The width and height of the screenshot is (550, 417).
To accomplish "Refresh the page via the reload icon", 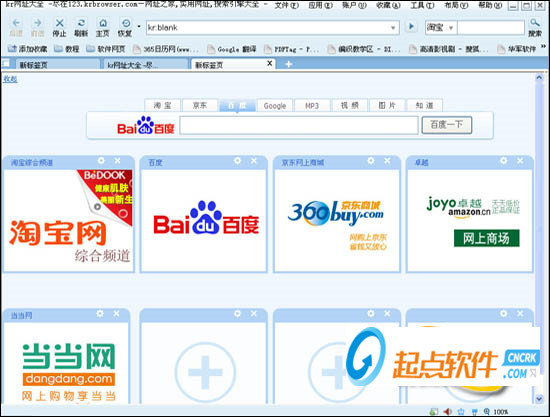I will 81,23.
